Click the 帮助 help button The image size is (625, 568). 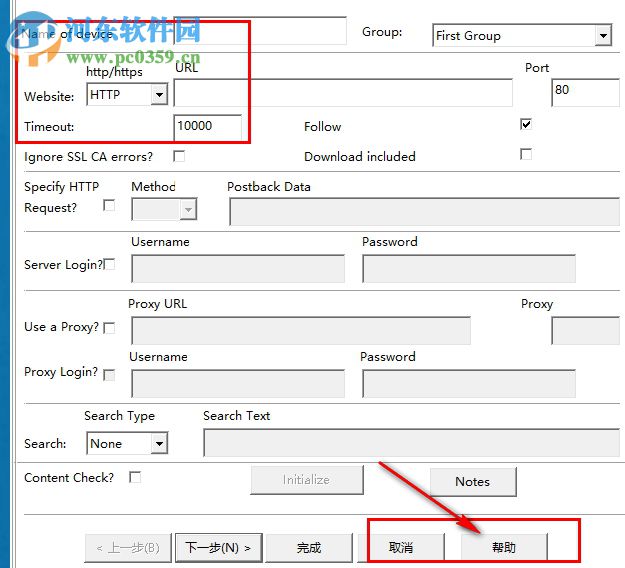coord(504,548)
